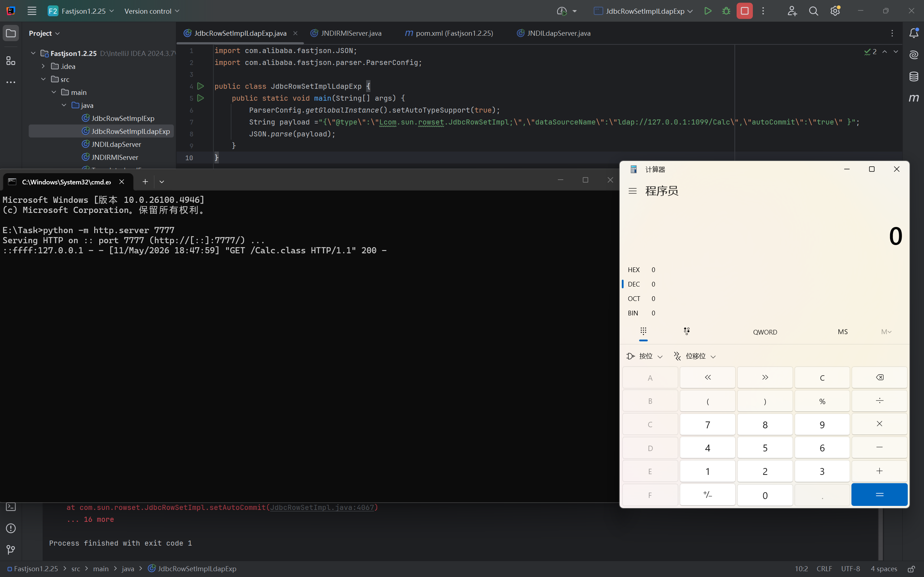924x577 pixels.
Task: Open the AI Assistant spiral icon
Action: (x=914, y=54)
